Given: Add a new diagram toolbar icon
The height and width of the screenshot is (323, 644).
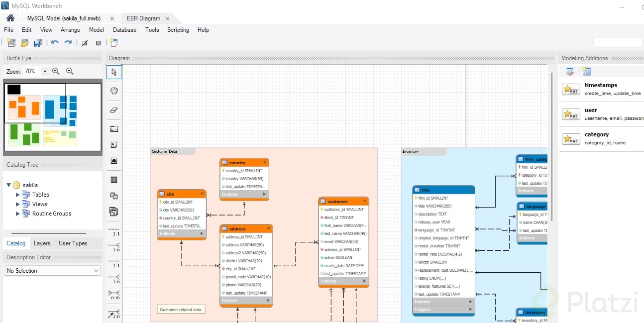Looking at the screenshot, I should [x=114, y=43].
